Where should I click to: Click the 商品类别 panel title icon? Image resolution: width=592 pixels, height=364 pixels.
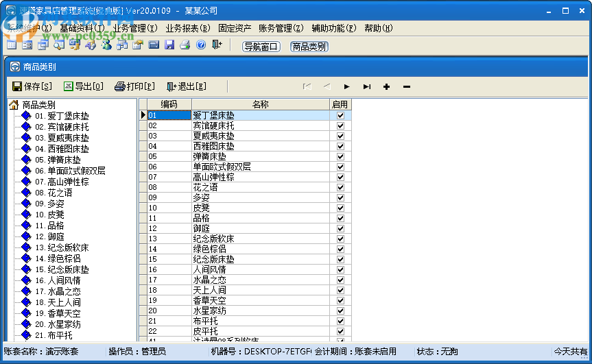(14, 66)
